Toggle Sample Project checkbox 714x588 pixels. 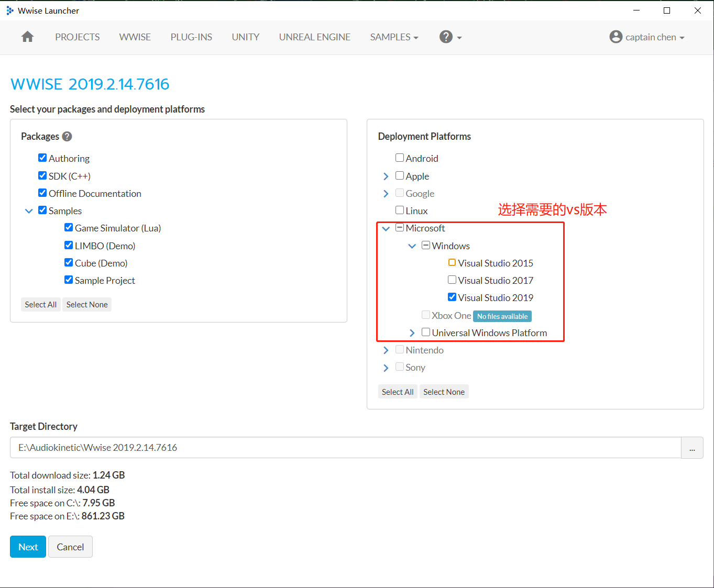pos(69,280)
